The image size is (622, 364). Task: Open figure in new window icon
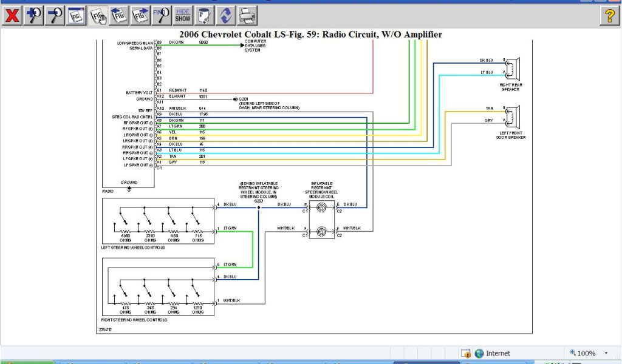(x=77, y=15)
